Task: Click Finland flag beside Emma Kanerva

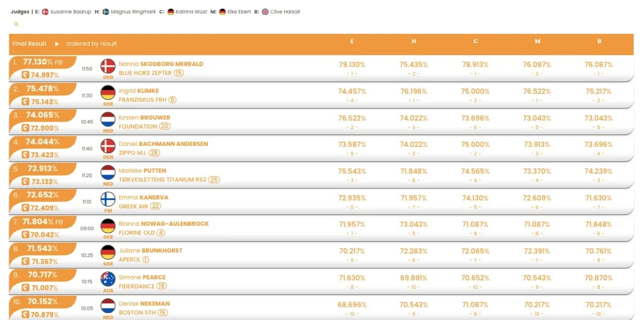Action: [x=108, y=199]
